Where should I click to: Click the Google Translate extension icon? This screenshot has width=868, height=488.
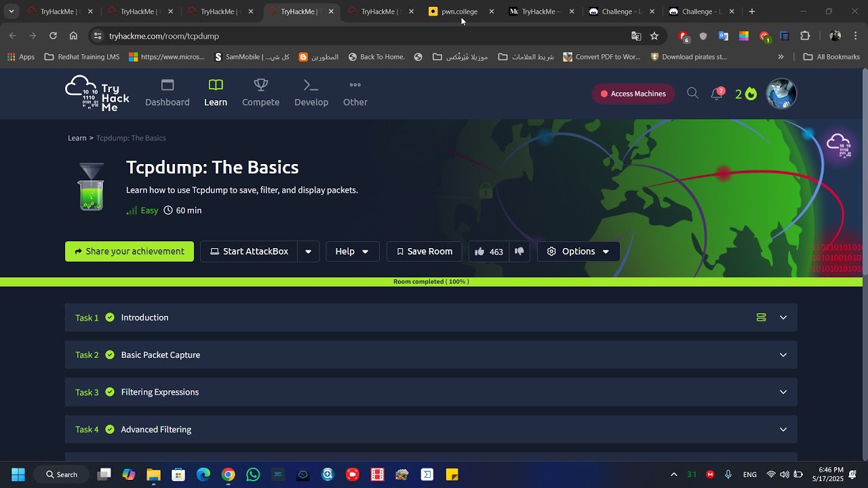pos(724,36)
